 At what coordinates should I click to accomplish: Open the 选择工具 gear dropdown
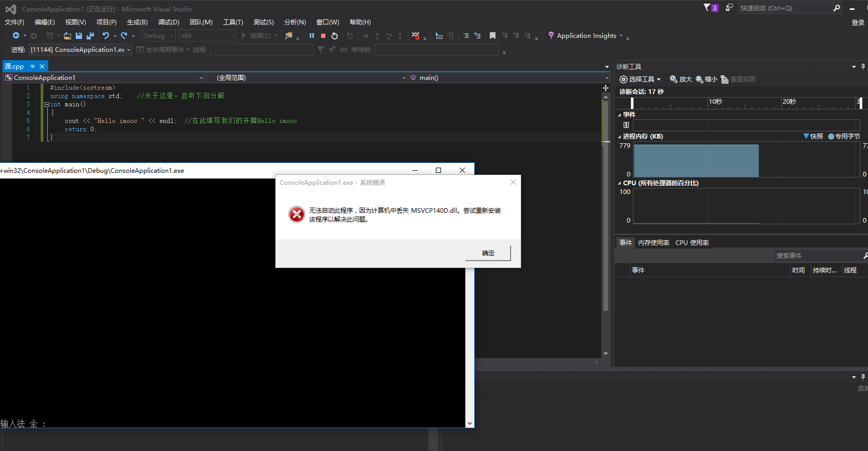tap(640, 79)
